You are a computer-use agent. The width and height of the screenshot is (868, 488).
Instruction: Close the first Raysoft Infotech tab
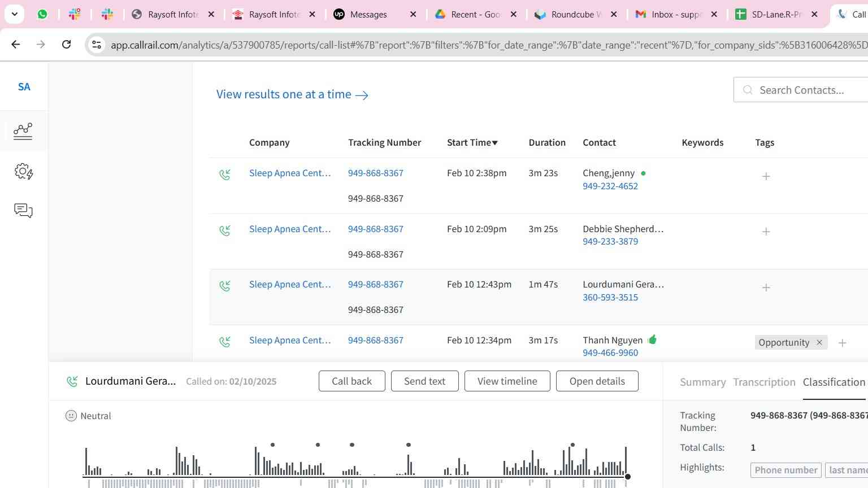[211, 14]
